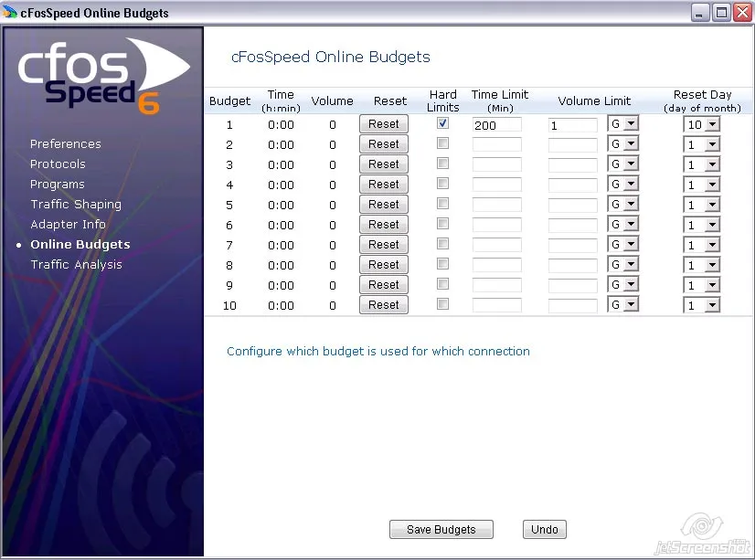Image resolution: width=755 pixels, height=560 pixels.
Task: Reset budget 1 counters
Action: tap(384, 124)
